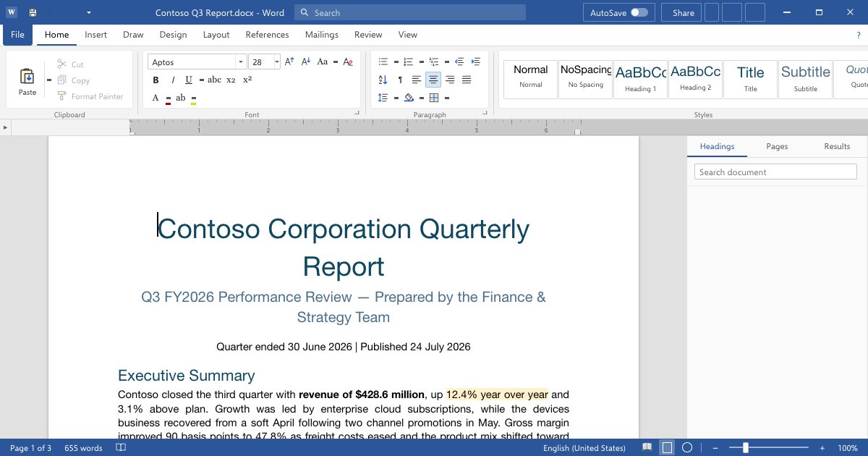The image size is (868, 456).
Task: Open the Paste options dropdown arrow
Action: (x=49, y=80)
